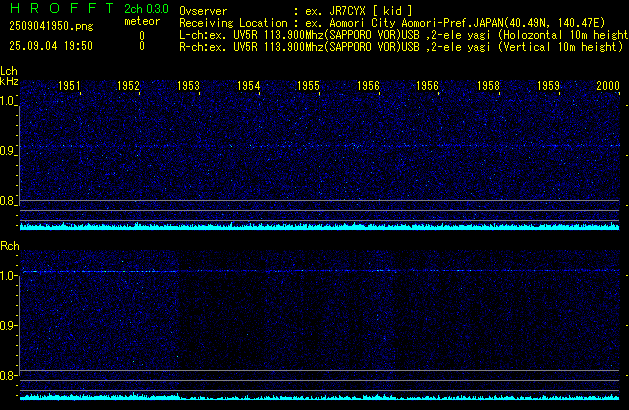Click the 1952 time marker
Viewport: 629px width, 410px height.
tap(128, 85)
